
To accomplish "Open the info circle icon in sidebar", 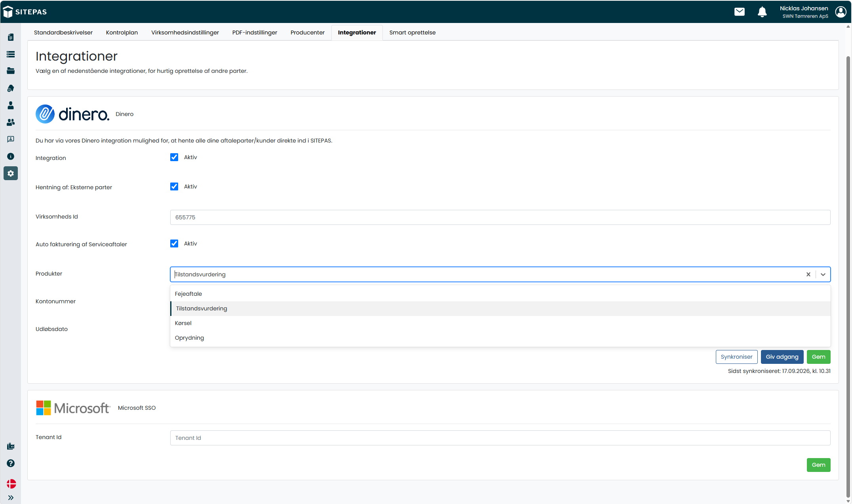I will coord(11,156).
